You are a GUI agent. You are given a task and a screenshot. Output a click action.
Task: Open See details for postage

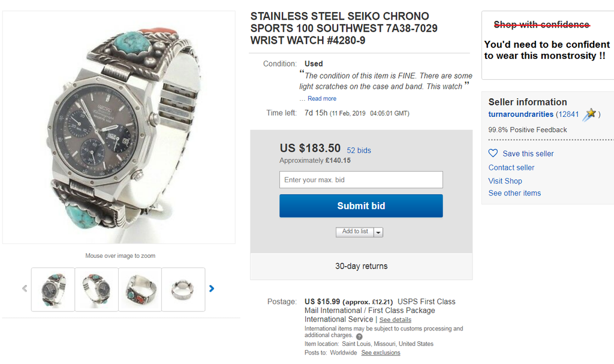click(395, 320)
